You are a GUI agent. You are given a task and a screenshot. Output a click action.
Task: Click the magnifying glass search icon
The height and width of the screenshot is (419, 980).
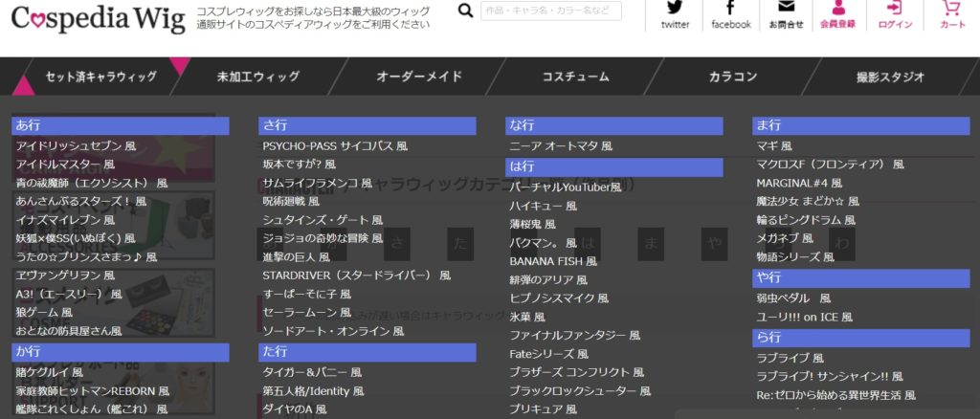click(x=465, y=11)
